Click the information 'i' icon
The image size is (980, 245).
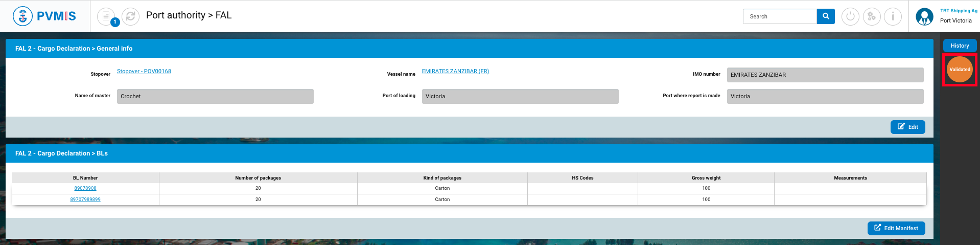[x=893, y=16]
